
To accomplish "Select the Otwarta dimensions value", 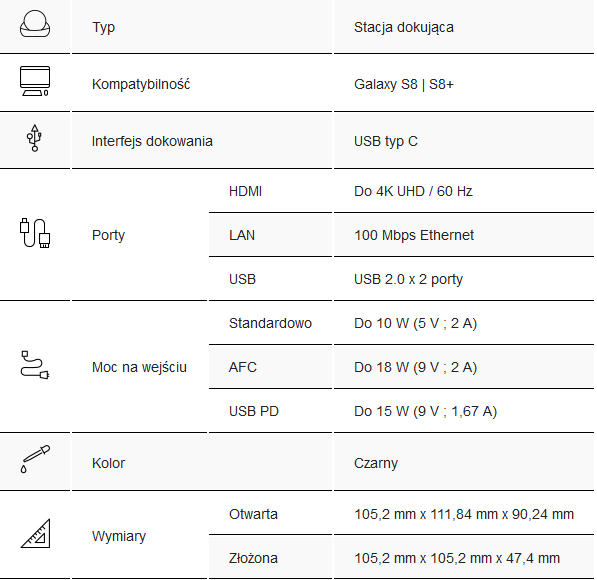I will (x=464, y=514).
